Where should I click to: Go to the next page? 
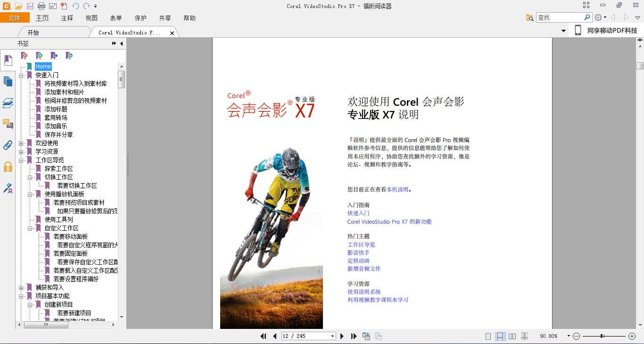342,336
